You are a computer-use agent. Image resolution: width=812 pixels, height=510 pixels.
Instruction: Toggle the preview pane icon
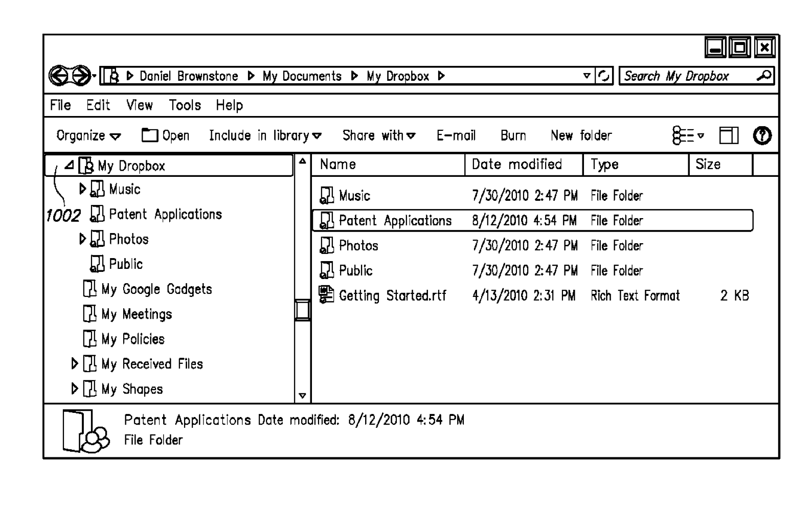[x=729, y=135]
